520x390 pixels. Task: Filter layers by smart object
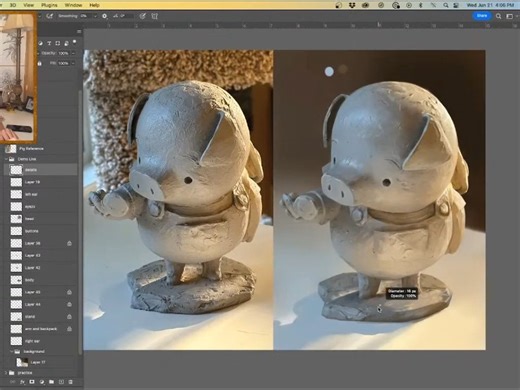coord(66,43)
